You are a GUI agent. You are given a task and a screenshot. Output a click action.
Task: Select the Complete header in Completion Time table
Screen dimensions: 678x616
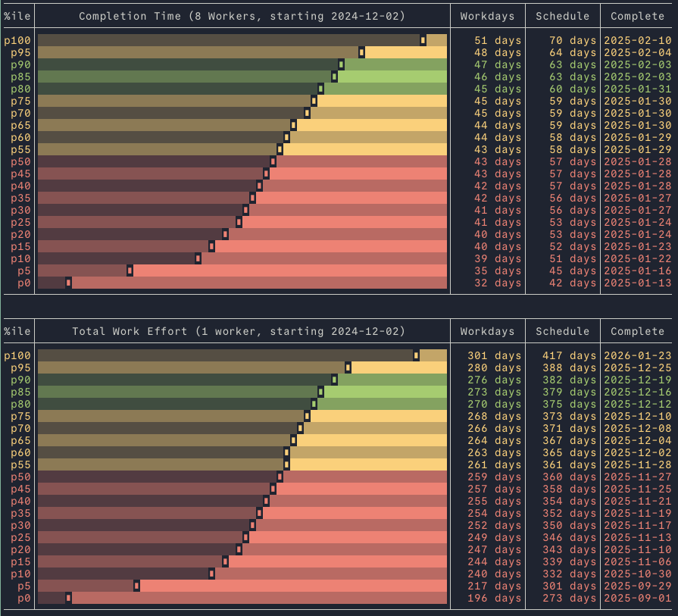click(x=637, y=16)
